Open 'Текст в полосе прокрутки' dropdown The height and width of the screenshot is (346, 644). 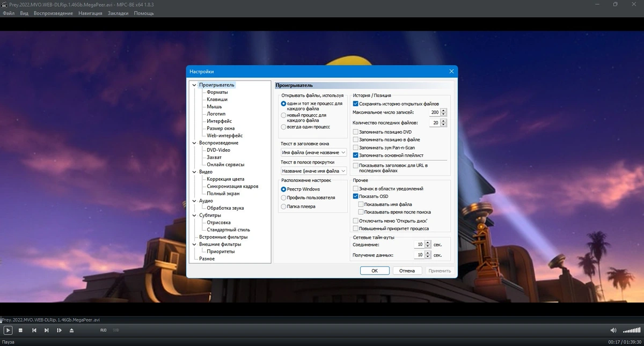coord(314,171)
